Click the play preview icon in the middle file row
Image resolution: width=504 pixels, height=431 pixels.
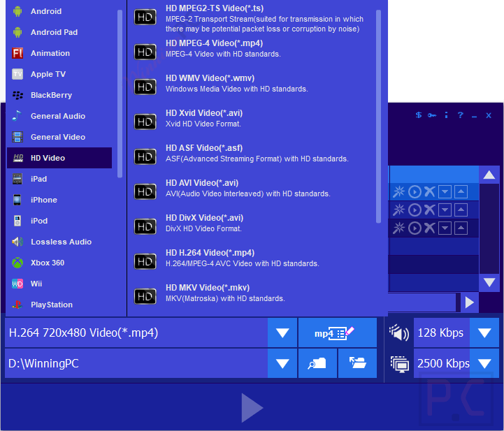tap(415, 210)
